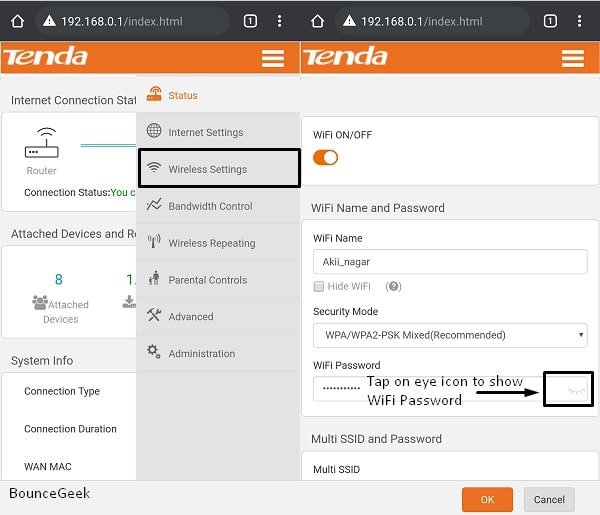Screen dimensions: 600x515
Task: Click the System Info heading
Action: [42, 360]
